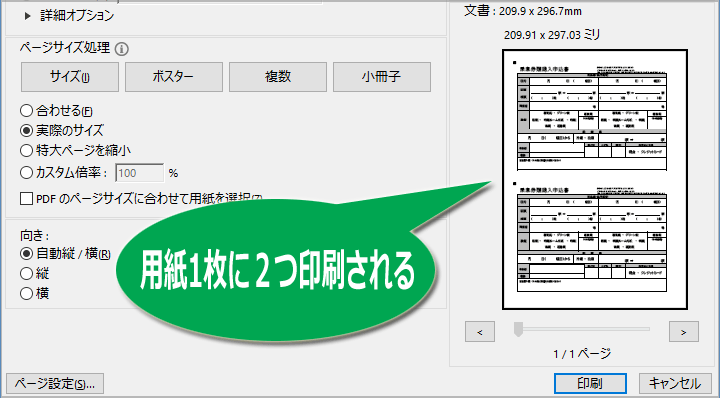This screenshot has width=720, height=398.
Task: Choose the 小冊子 booklet button
Action: click(382, 77)
